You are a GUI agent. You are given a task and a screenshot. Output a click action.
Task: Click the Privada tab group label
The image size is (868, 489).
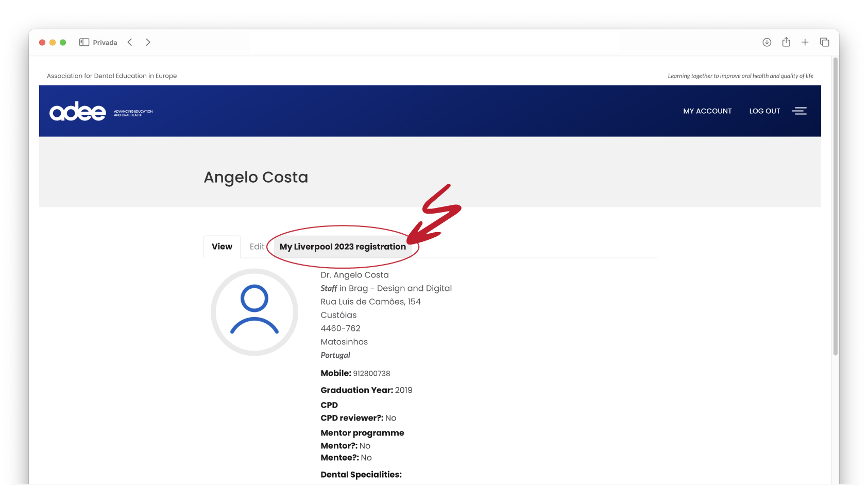[105, 43]
